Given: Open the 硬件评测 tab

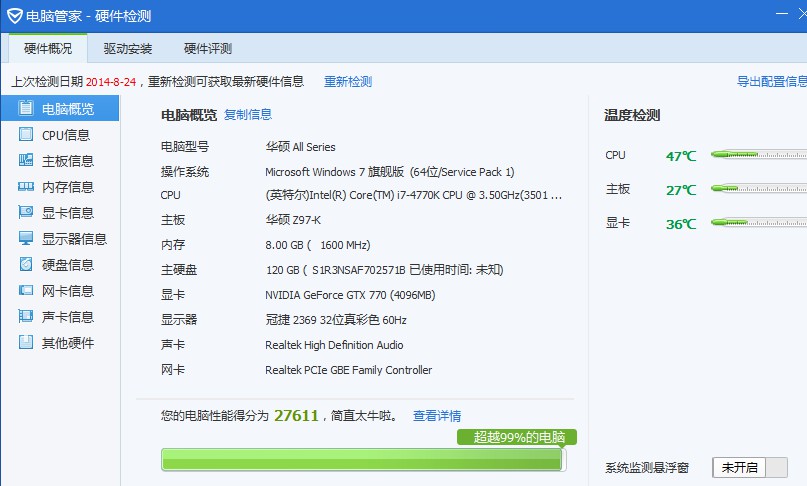Looking at the screenshot, I should pos(208,48).
